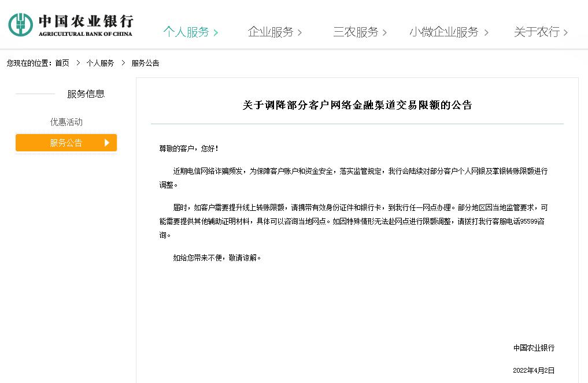Click the circular bank emblem icon
This screenshot has height=383, width=588.
click(x=20, y=24)
